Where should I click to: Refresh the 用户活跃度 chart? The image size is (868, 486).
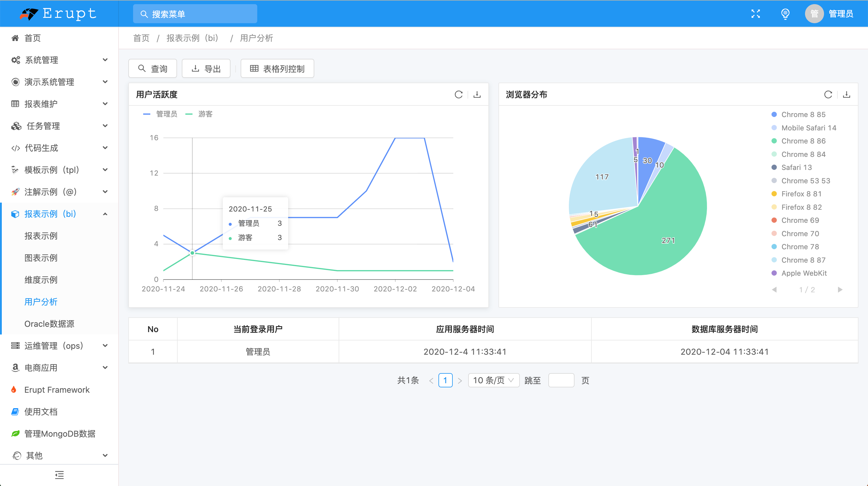tap(458, 95)
